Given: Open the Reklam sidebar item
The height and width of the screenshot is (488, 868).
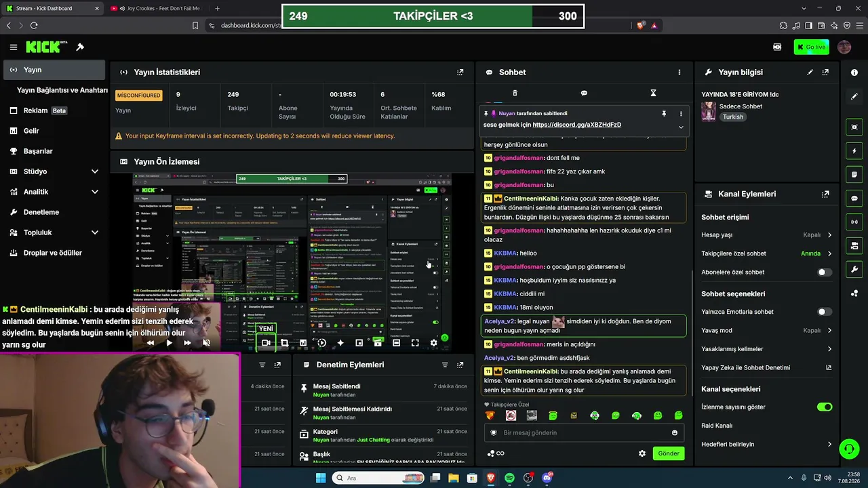Looking at the screenshot, I should 56,110.
